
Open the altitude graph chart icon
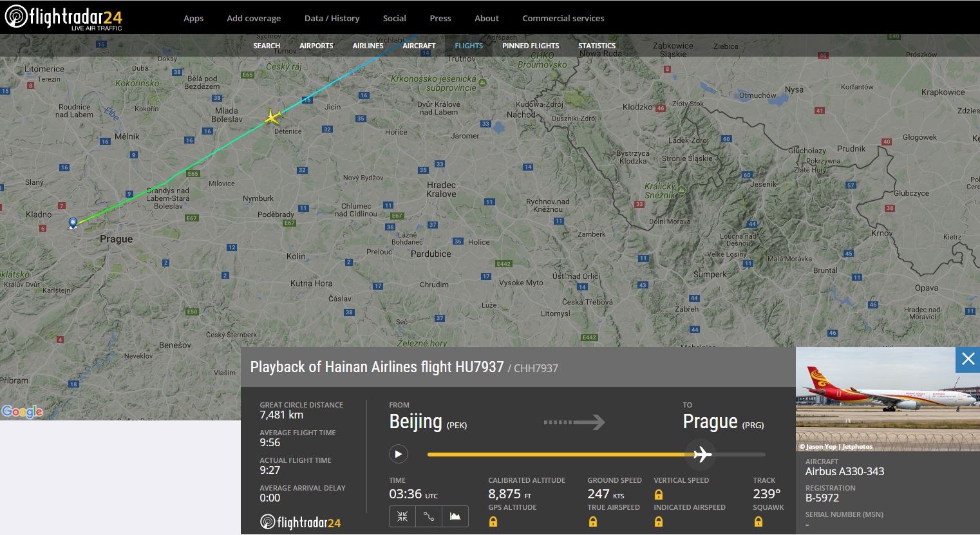click(x=455, y=516)
